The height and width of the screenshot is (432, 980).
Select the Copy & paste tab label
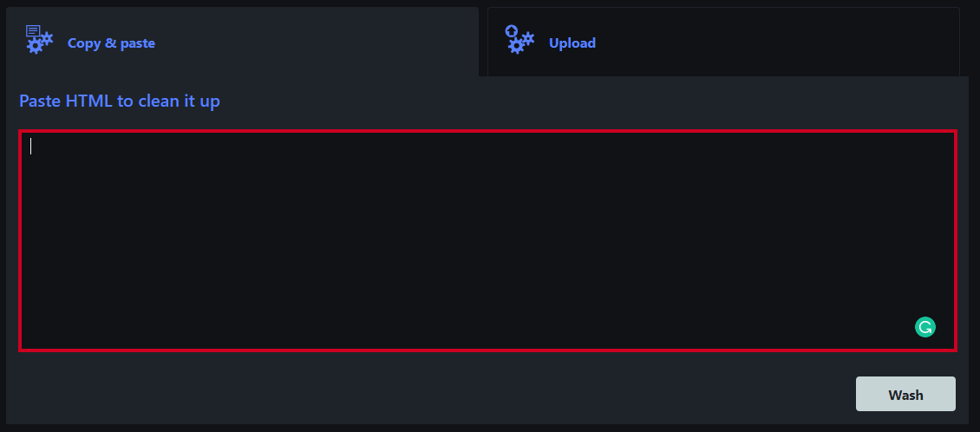pyautogui.click(x=111, y=43)
